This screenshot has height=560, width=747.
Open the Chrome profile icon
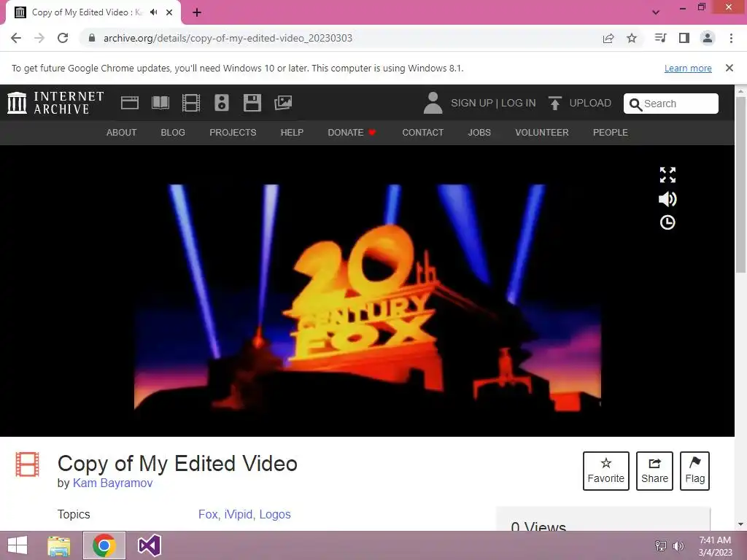tap(708, 38)
